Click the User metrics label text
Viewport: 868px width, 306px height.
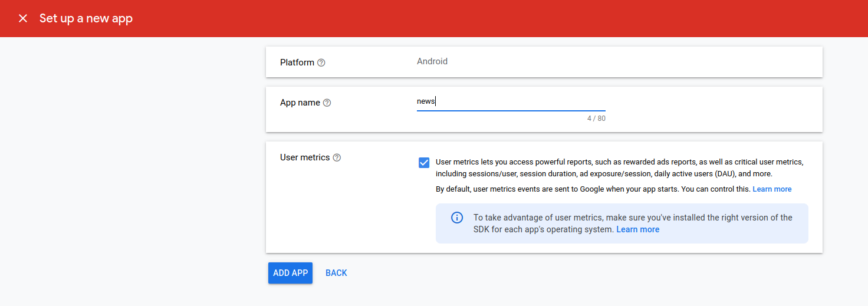click(305, 157)
